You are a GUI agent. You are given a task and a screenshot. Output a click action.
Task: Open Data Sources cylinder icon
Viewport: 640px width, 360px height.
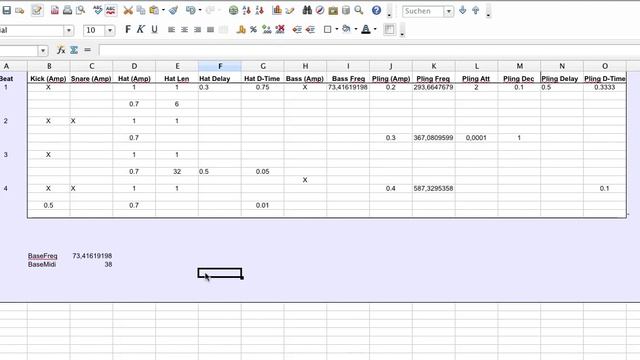[x=346, y=11]
